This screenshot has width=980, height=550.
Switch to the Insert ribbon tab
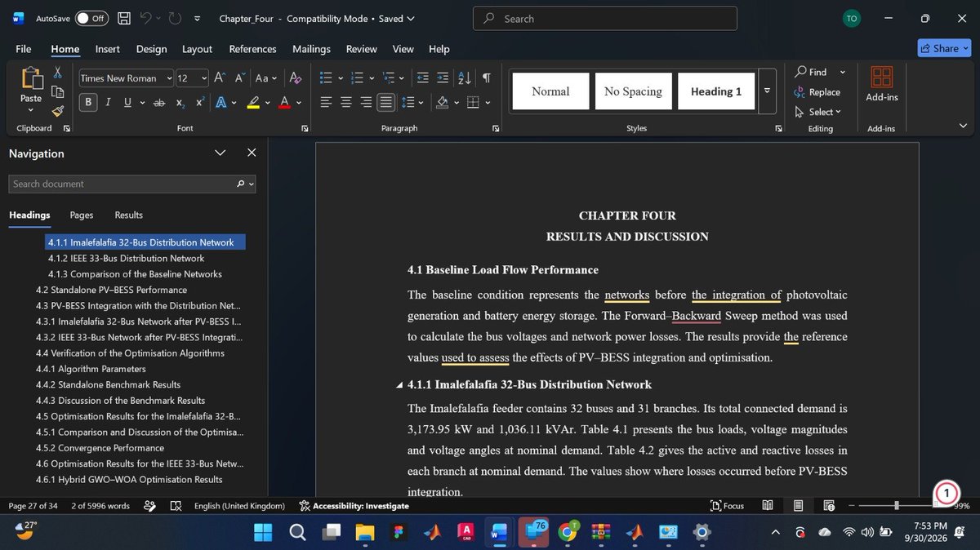(107, 49)
